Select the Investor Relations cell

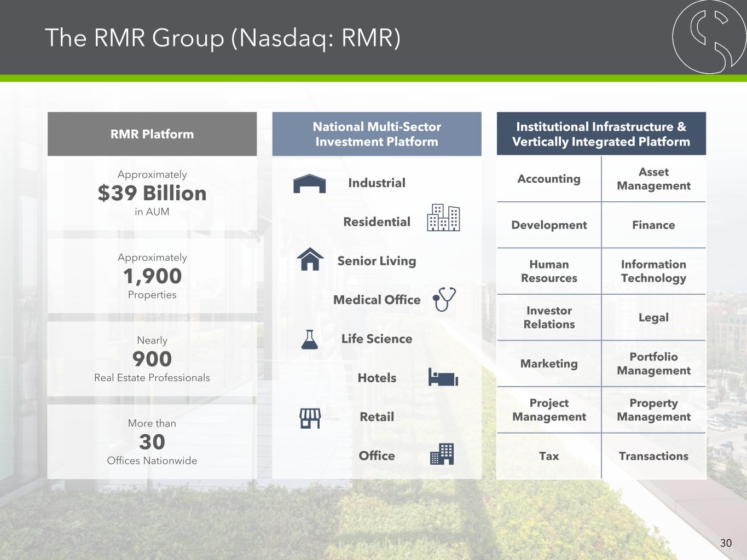click(549, 317)
